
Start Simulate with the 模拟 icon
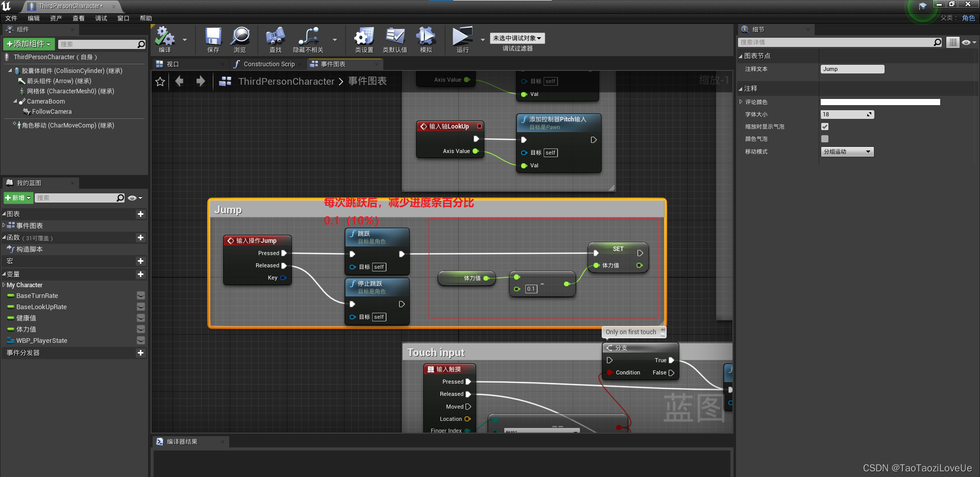pyautogui.click(x=426, y=37)
